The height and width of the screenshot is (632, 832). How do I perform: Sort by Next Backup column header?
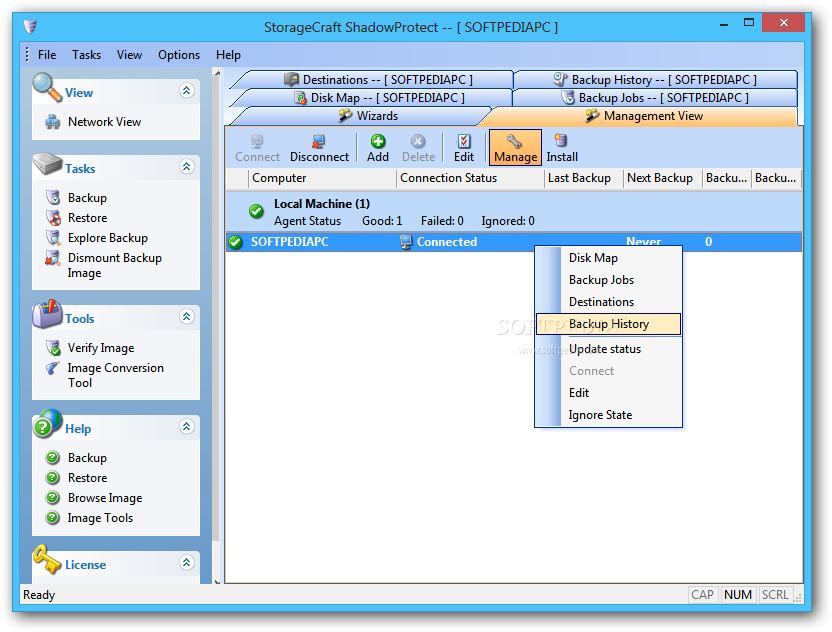(663, 179)
